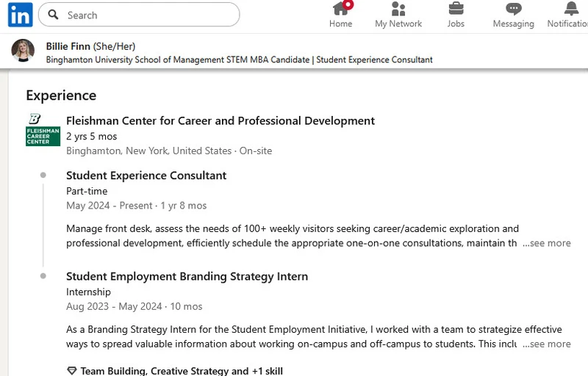Click the skills diamond icon
This screenshot has width=588, height=376.
pyautogui.click(x=71, y=371)
